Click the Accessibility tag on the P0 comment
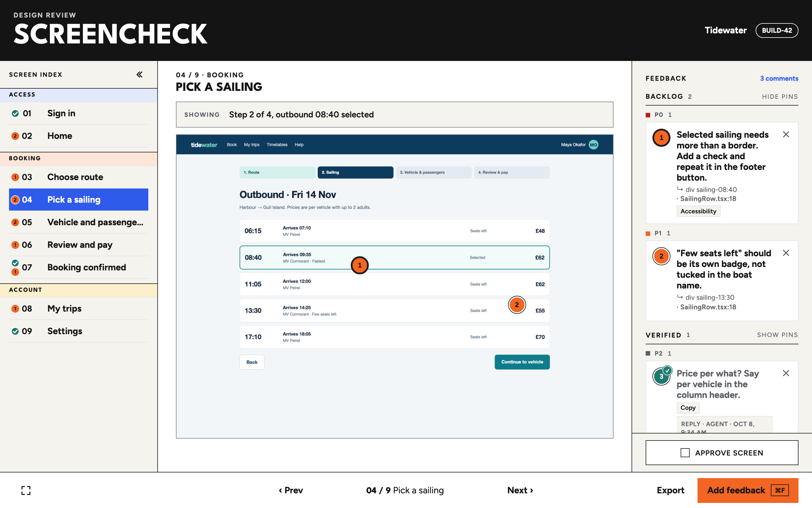The height and width of the screenshot is (508, 812). coord(698,211)
